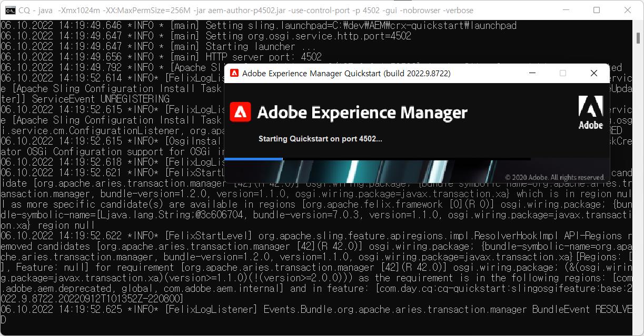Click the 'Setting org.osgi.service.http.port=4502' log line
The height and width of the screenshot is (336, 644).
coord(206,36)
